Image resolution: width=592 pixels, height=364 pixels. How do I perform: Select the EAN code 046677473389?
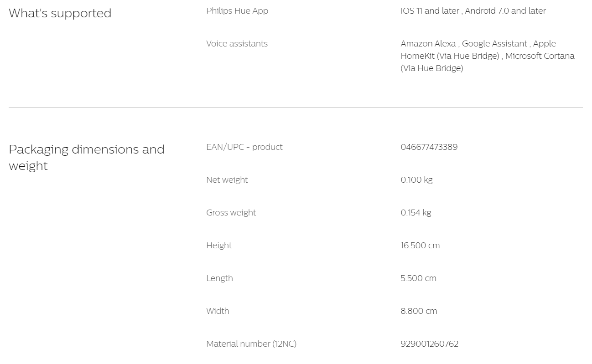pos(429,147)
